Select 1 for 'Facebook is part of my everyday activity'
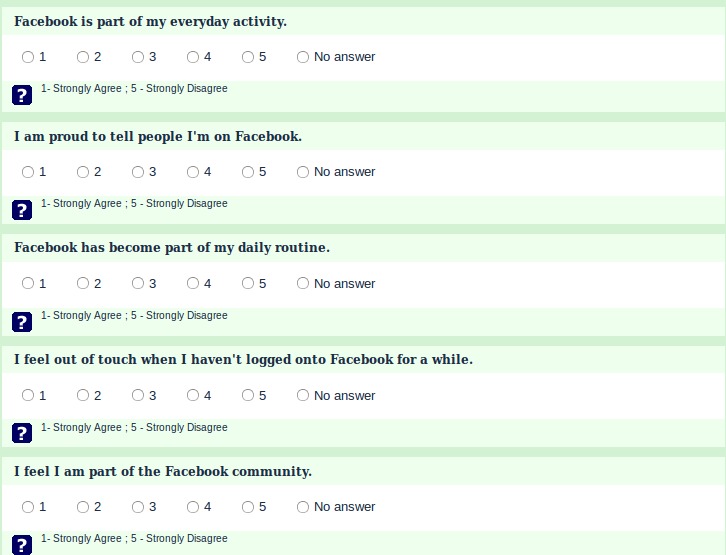Image resolution: width=726 pixels, height=555 pixels. point(28,57)
